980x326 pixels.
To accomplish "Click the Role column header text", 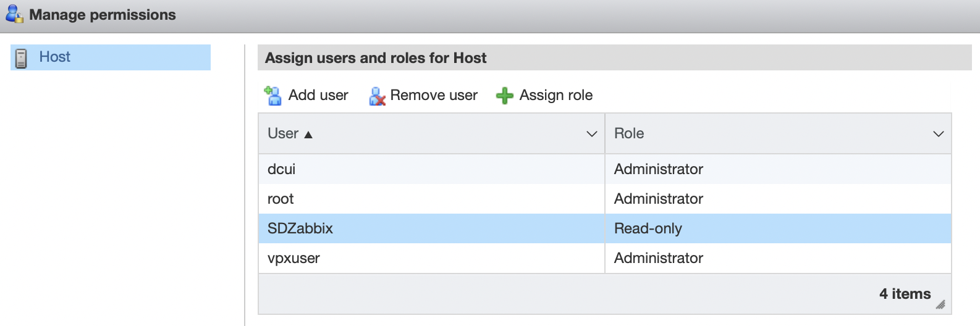I will click(x=629, y=133).
